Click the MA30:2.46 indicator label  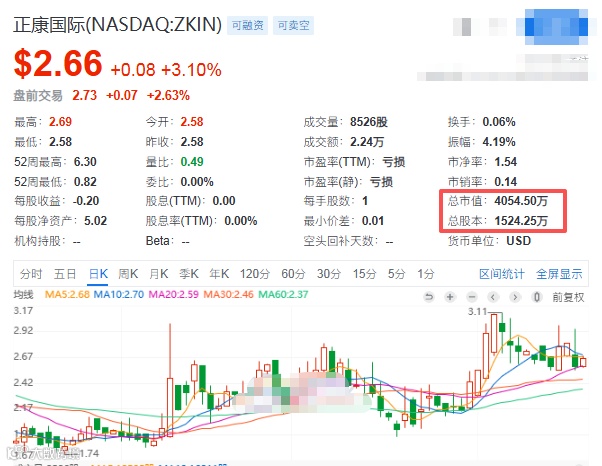point(228,294)
